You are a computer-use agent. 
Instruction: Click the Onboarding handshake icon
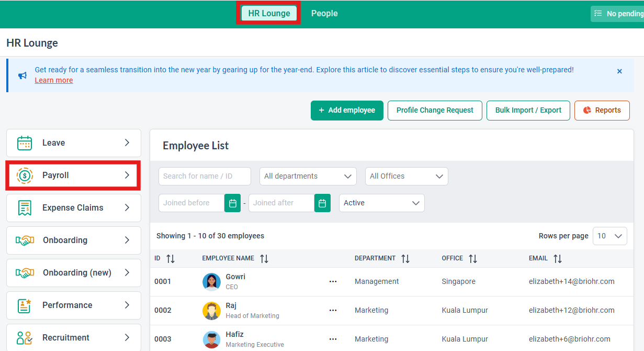tap(22, 240)
